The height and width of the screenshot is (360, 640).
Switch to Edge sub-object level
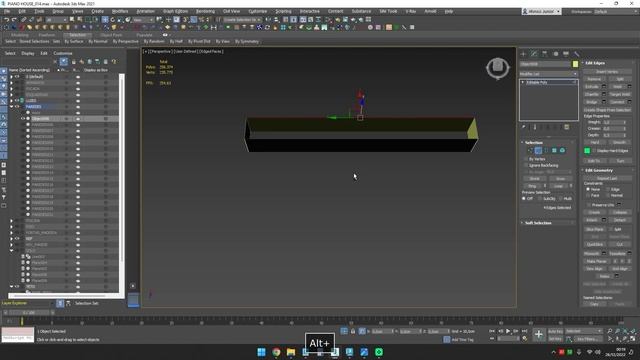(x=538, y=151)
